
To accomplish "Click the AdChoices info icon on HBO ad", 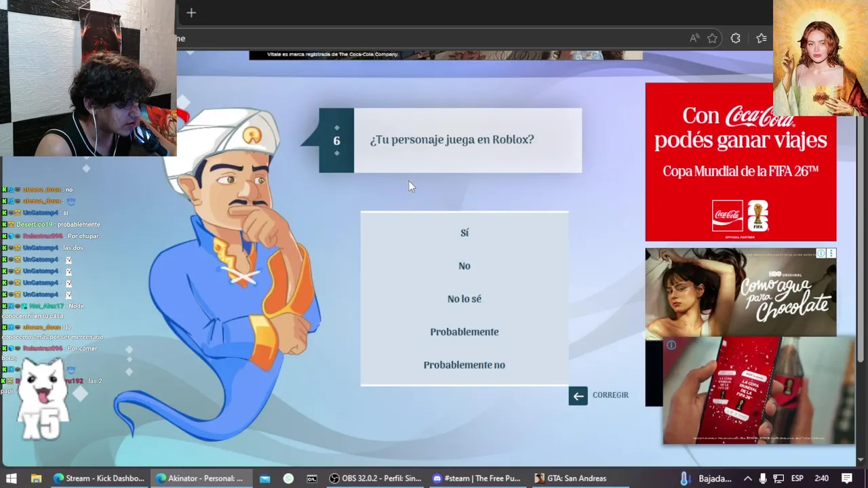I will pos(821,253).
